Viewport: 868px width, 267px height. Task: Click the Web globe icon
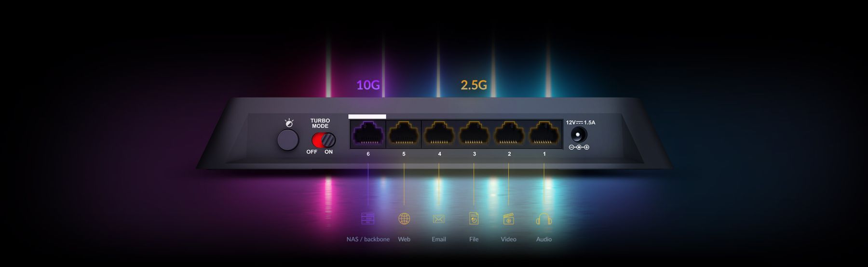click(x=404, y=218)
